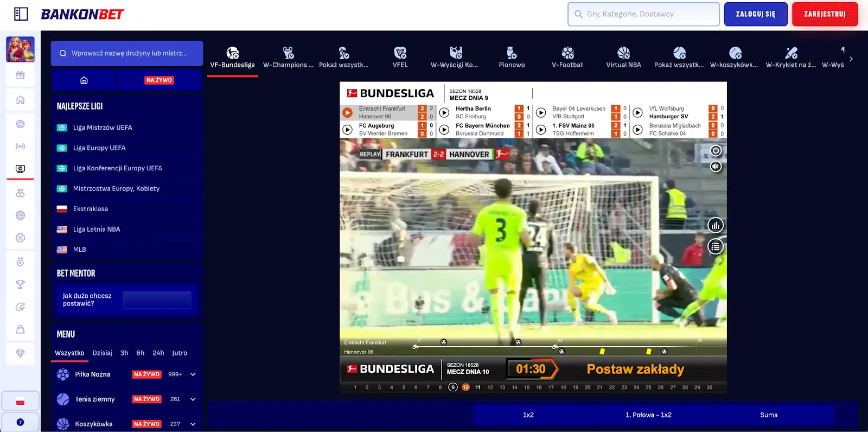Open sportsbook home icon next to NA ŻYWO
This screenshot has width=868, height=432.
pyautogui.click(x=84, y=80)
